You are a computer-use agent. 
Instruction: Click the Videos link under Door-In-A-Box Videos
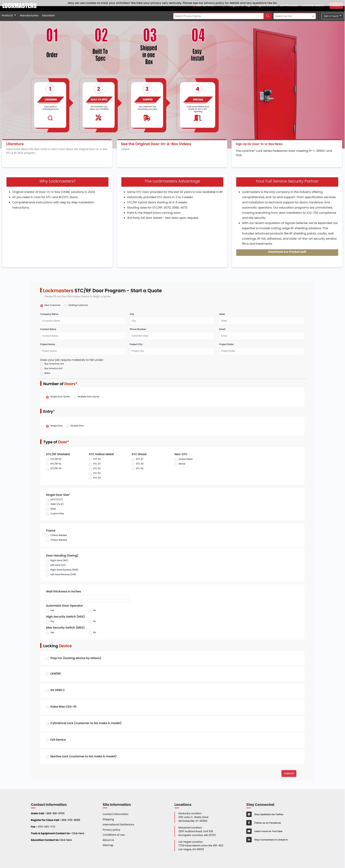tap(125, 149)
